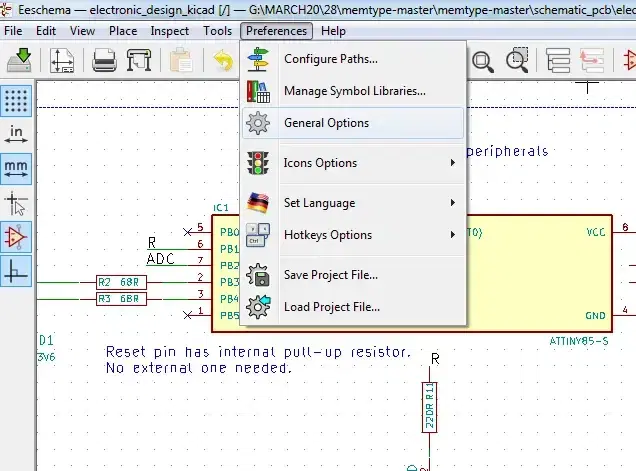Select vertical resistor R11 220R
This screenshot has height=471, width=636.
point(430,407)
